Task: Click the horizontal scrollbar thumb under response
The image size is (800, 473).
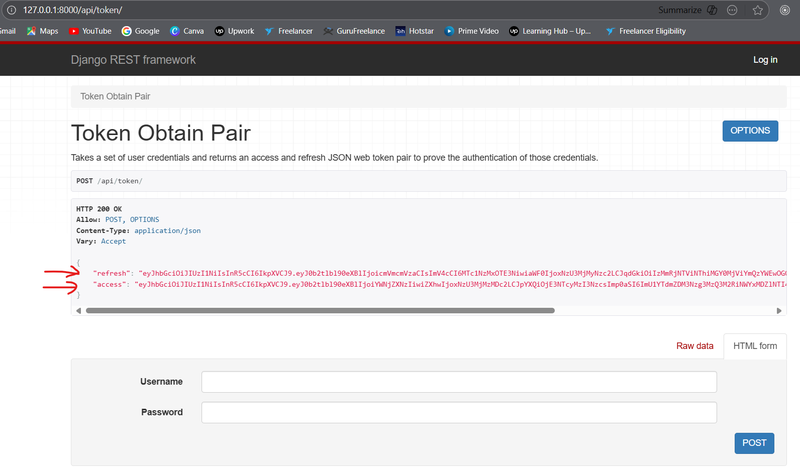Action: (320, 310)
